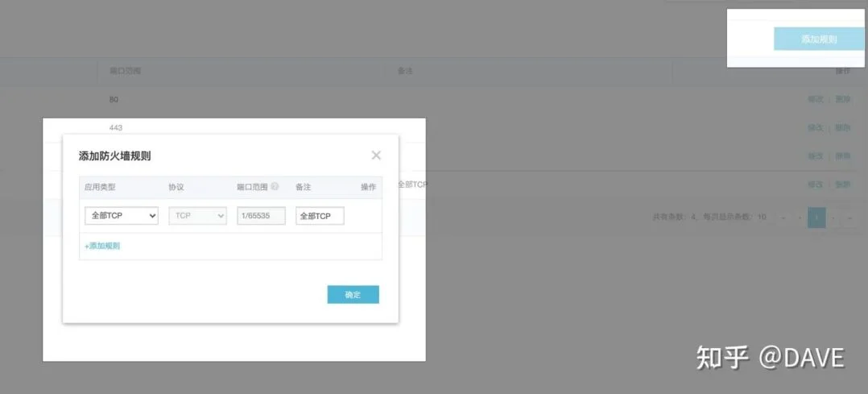Click 修改 for the port 80 rule
The image size is (868, 394).
(x=816, y=99)
